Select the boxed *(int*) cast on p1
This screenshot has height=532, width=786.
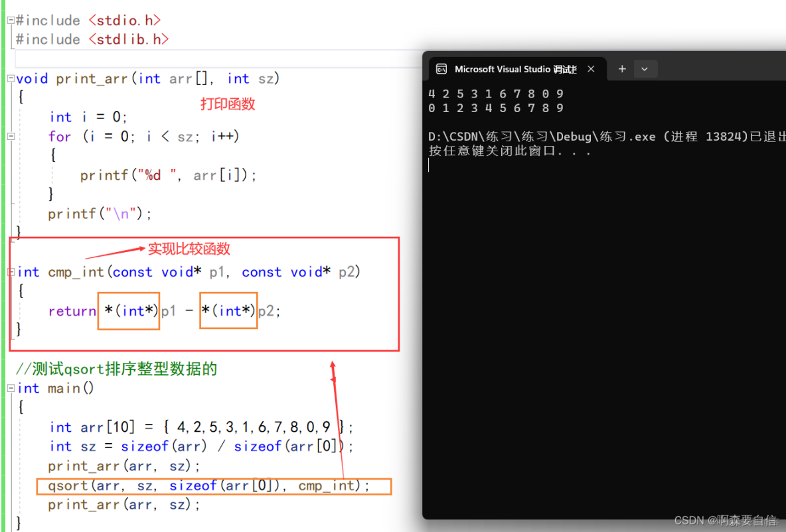tap(128, 310)
